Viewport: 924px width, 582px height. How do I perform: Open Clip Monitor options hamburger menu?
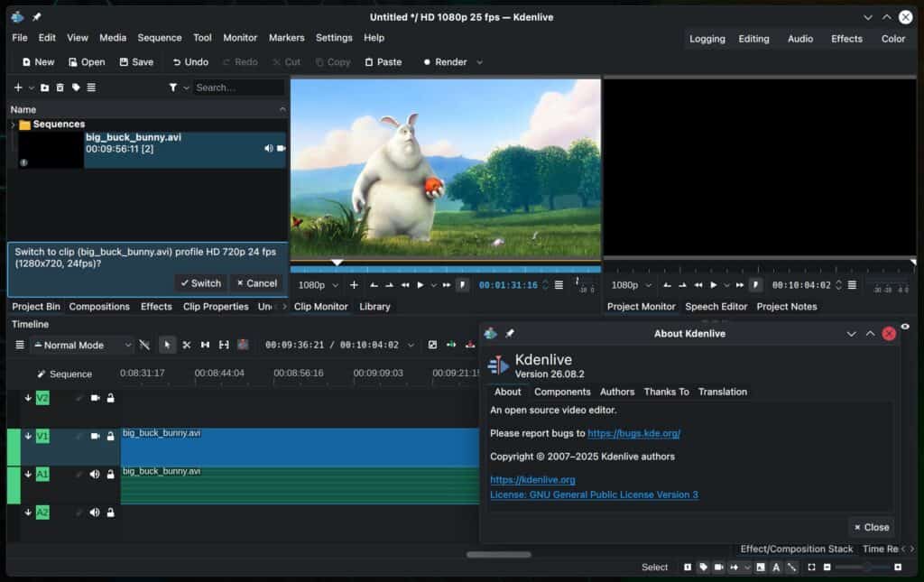(x=559, y=285)
